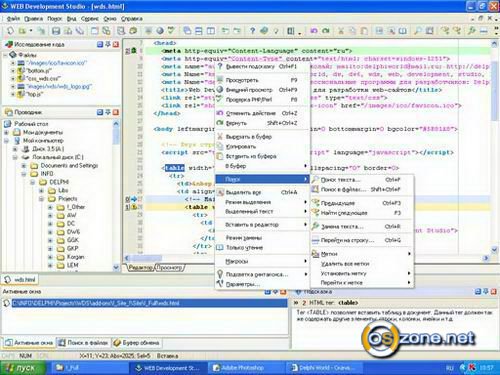Collapse the Мой компьютер tree node
The width and height of the screenshot is (500, 375).
[x=6, y=141]
